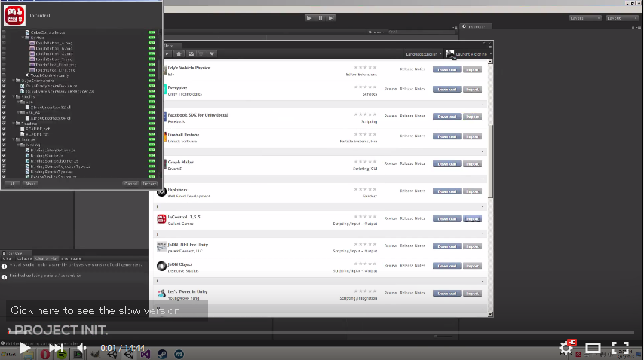Open the Language: English dropdown

(x=424, y=54)
